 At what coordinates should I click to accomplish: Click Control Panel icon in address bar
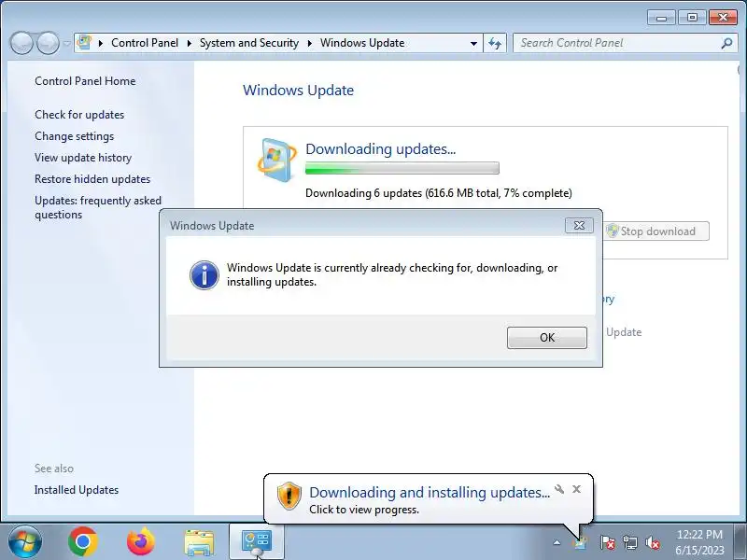tap(84, 42)
